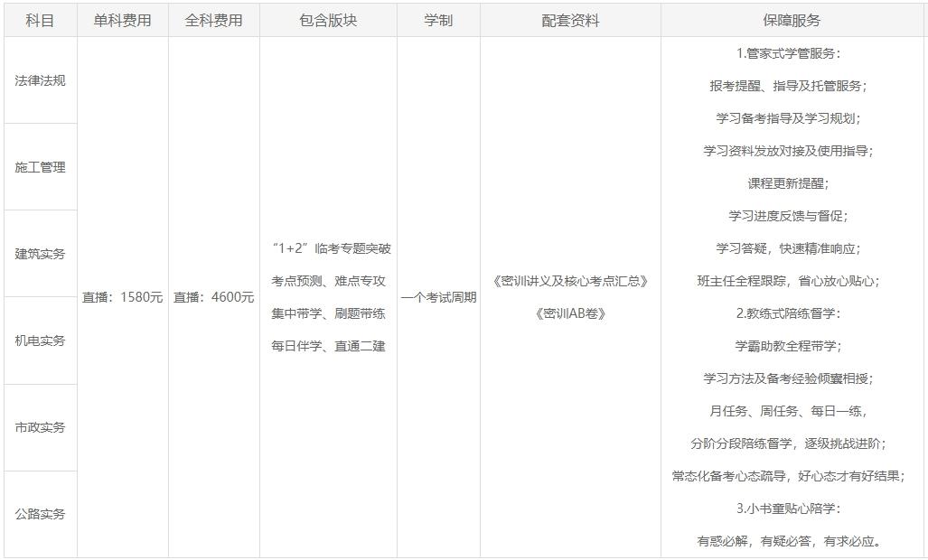This screenshot has height=560, width=928.
Task: Click the 包含版块 column header
Action: [x=328, y=20]
